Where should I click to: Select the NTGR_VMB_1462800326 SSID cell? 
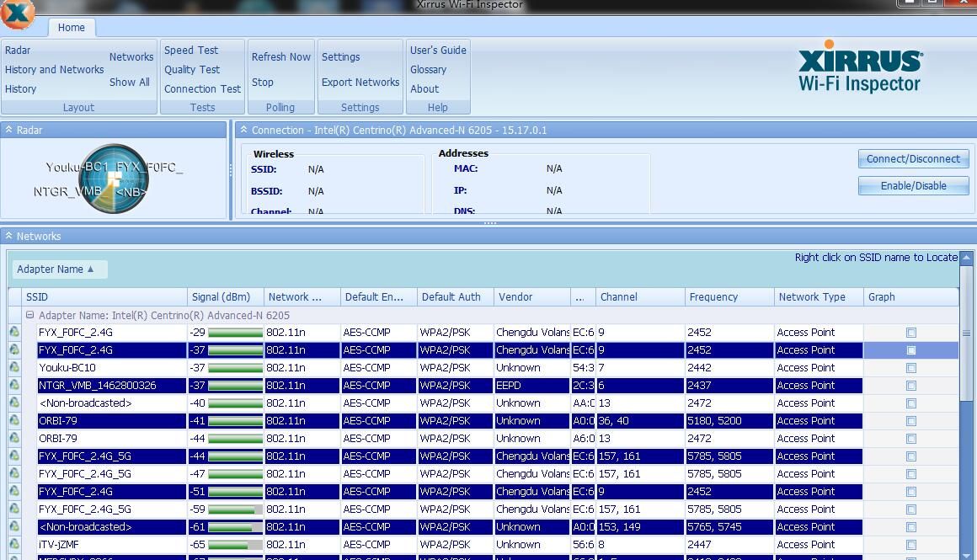pyautogui.click(x=111, y=386)
